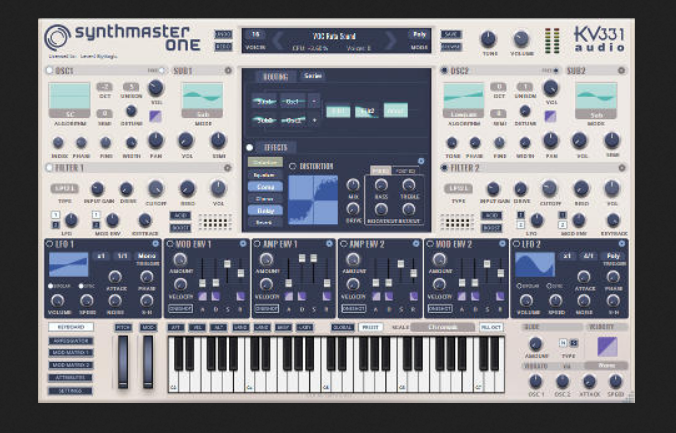Image resolution: width=676 pixels, height=433 pixels.
Task: Click the master Volume knob
Action: 521,39
